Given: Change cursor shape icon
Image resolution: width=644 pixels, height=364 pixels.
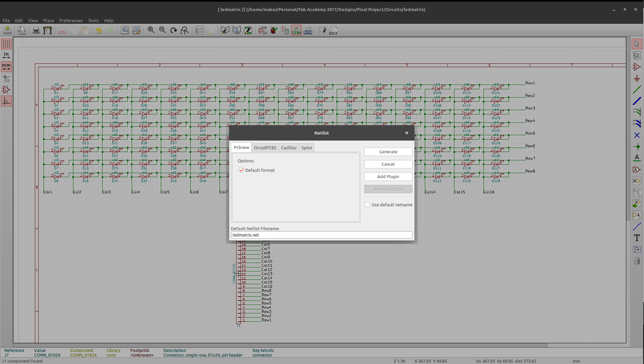Looking at the screenshot, I should coord(6,78).
